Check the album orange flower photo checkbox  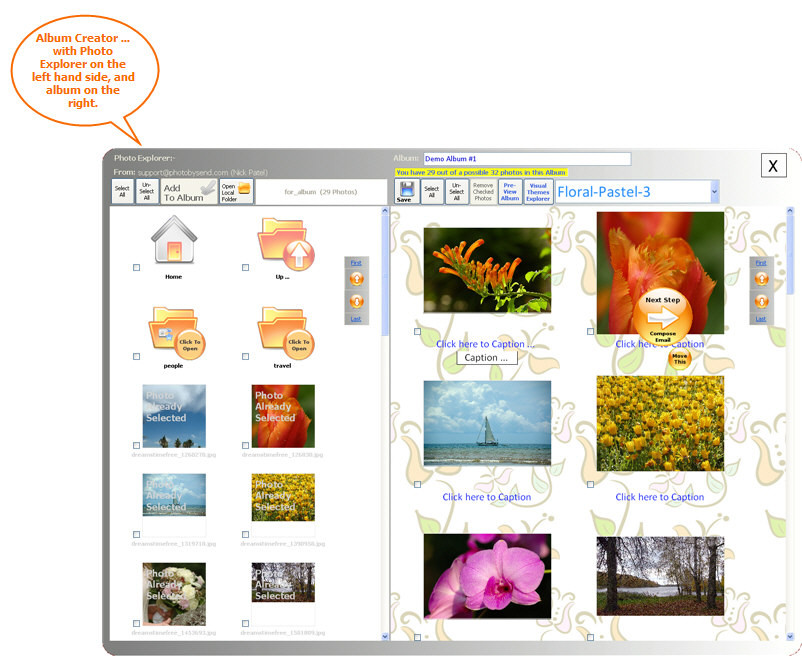click(417, 331)
